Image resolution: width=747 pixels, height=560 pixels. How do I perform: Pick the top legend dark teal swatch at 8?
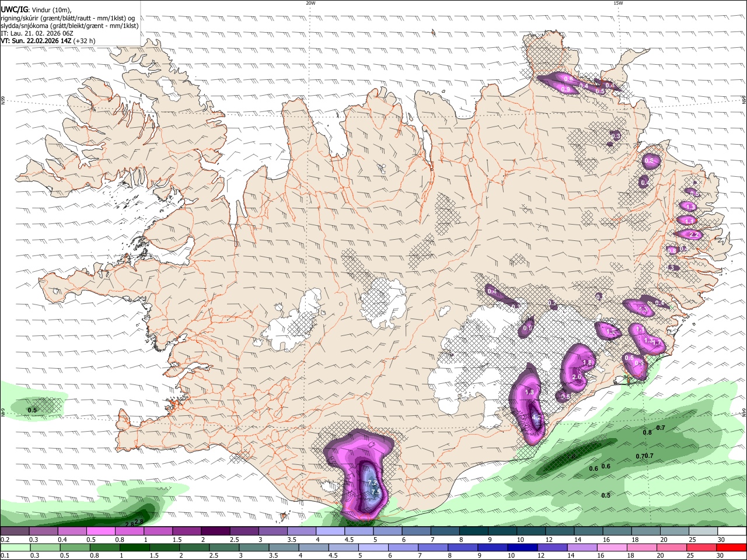tap(474, 531)
